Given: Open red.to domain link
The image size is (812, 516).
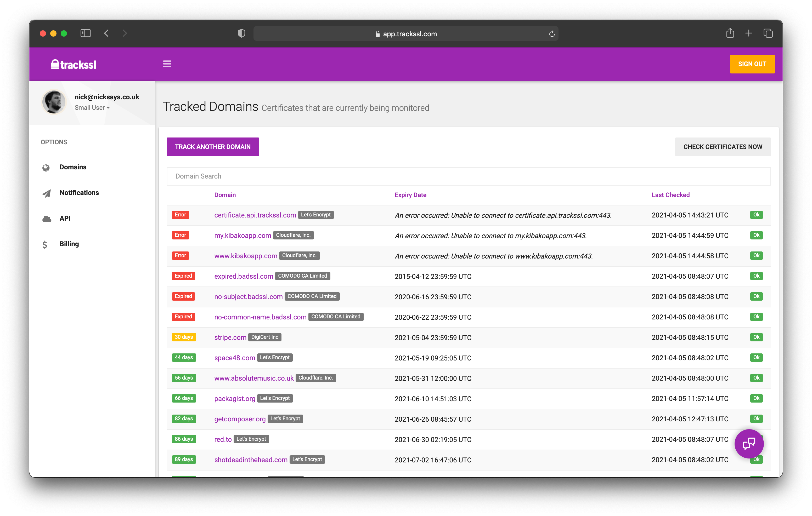Looking at the screenshot, I should point(223,439).
